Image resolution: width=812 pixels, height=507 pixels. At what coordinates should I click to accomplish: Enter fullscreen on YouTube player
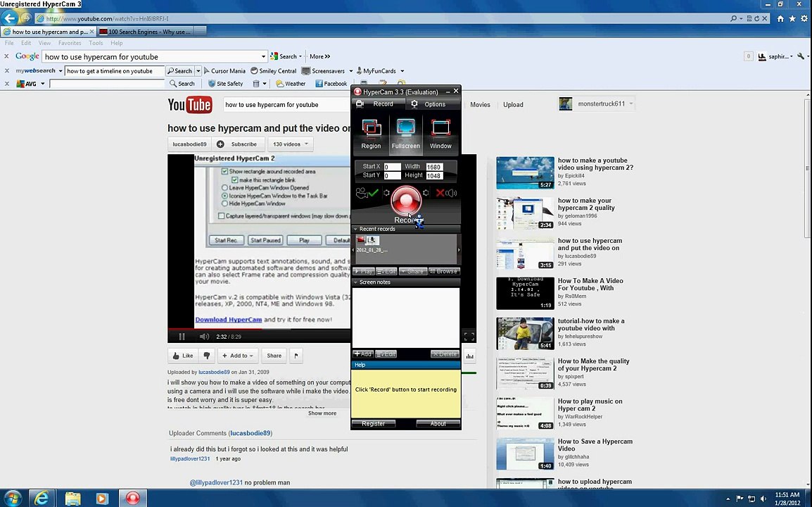point(469,337)
